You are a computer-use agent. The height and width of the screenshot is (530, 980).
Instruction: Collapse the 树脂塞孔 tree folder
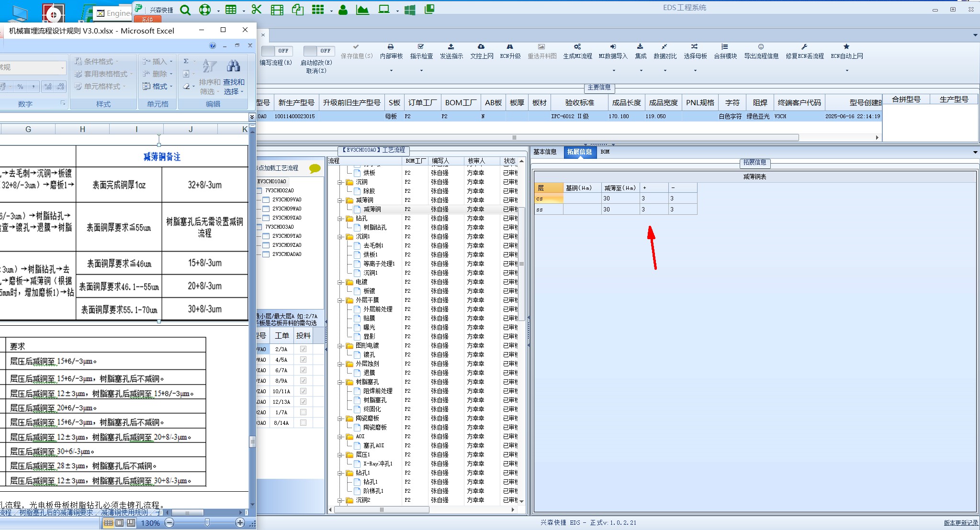(340, 382)
